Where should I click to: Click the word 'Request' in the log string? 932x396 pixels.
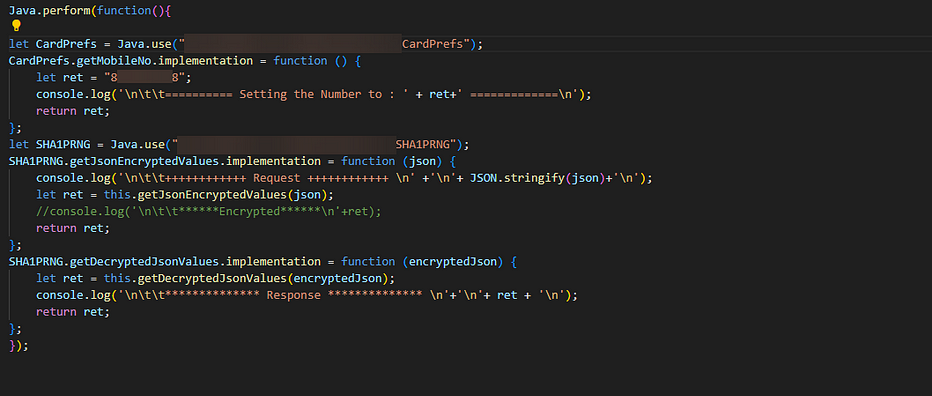point(277,178)
